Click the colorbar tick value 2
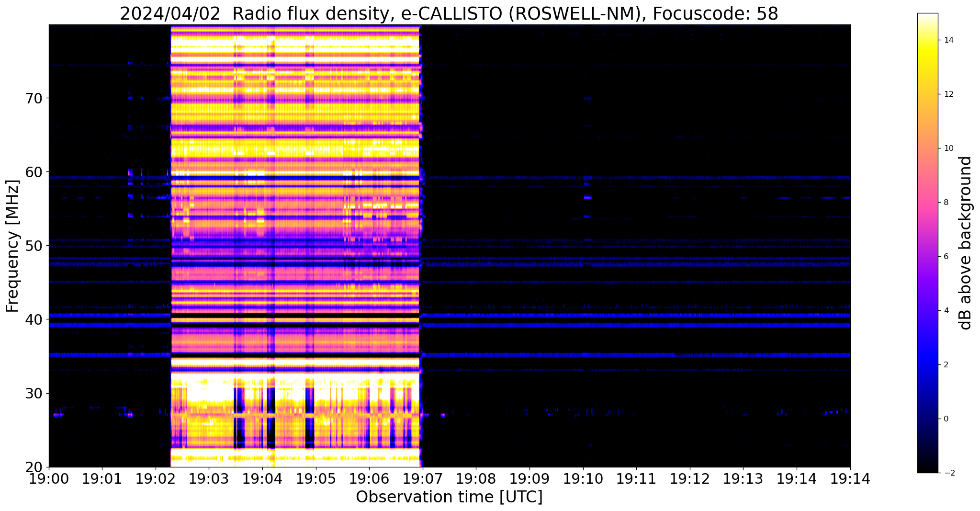Image resolution: width=980 pixels, height=511 pixels. pos(946,365)
